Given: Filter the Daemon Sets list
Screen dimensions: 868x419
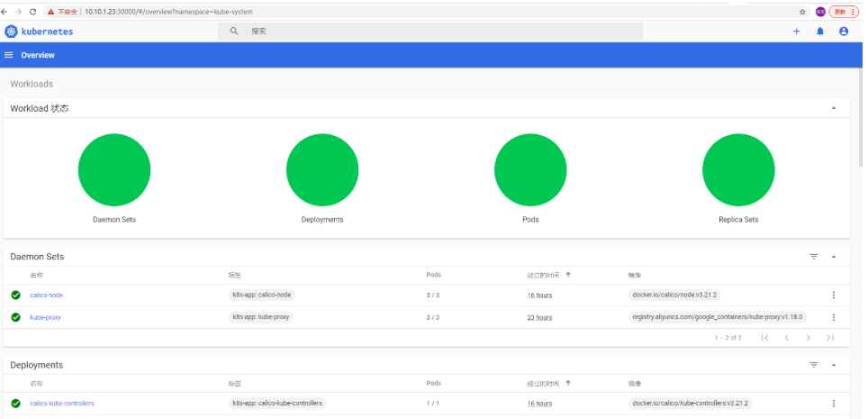Looking at the screenshot, I should pos(814,257).
